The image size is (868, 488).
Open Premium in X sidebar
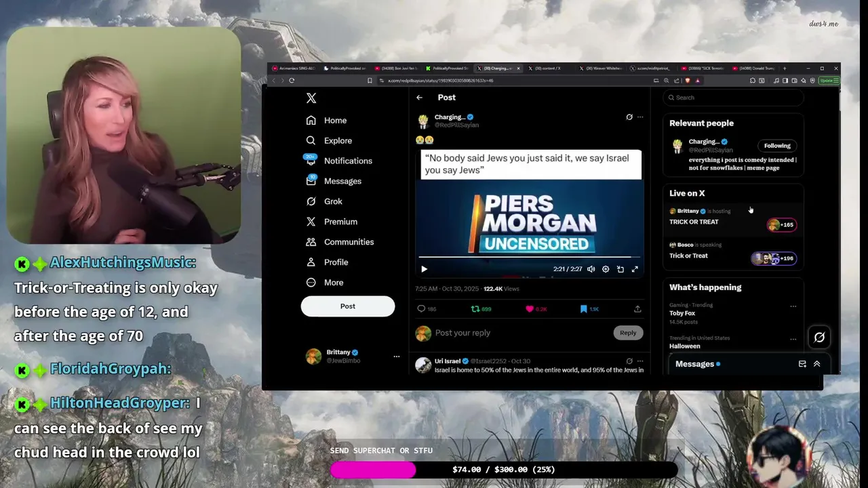click(x=332, y=222)
